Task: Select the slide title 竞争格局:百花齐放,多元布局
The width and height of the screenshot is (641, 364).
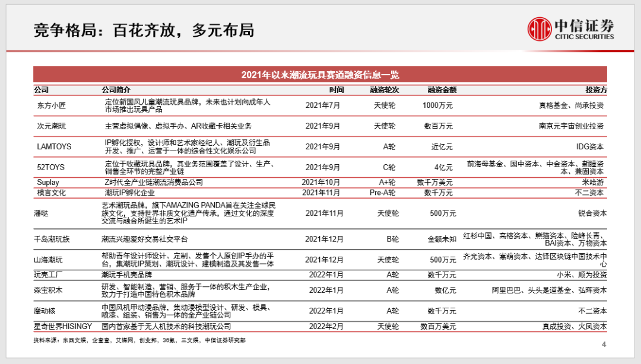Action: (144, 30)
